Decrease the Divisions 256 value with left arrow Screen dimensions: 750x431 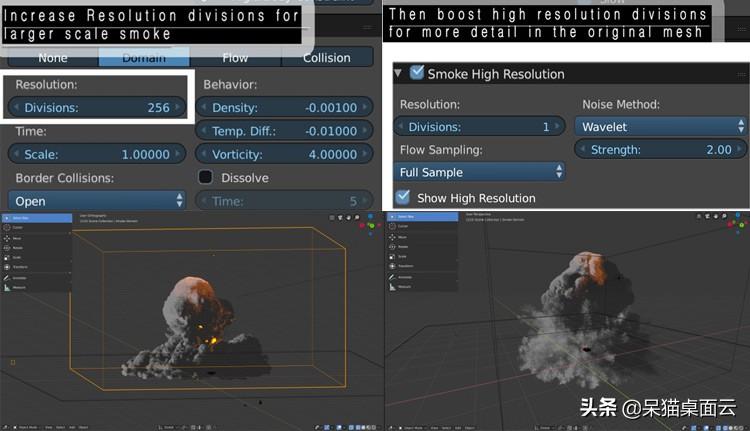pyautogui.click(x=16, y=107)
